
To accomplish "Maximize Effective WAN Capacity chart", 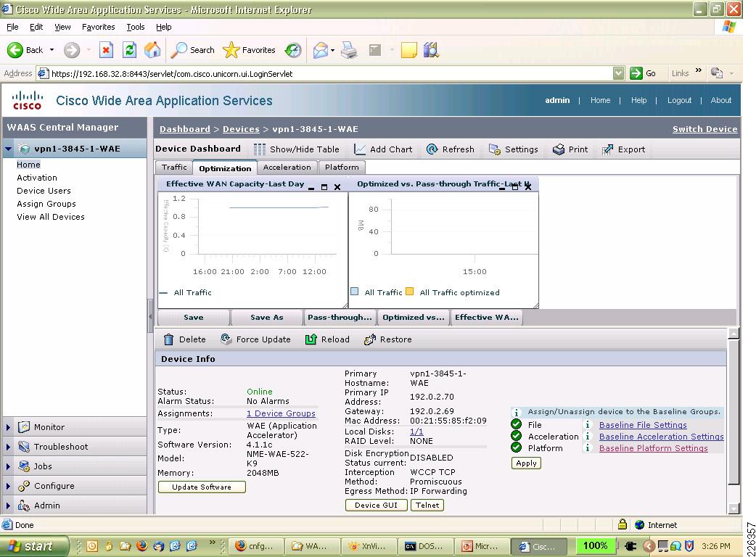I will [324, 187].
